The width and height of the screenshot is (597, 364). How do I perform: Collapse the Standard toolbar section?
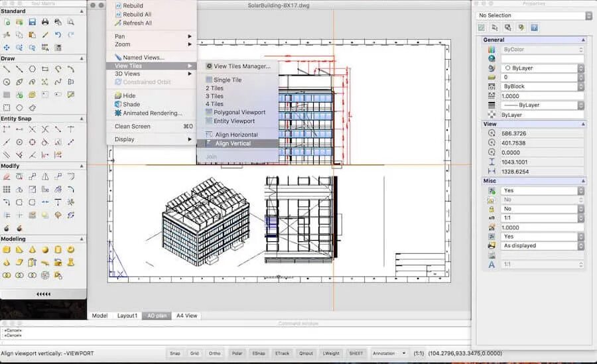coord(82,11)
